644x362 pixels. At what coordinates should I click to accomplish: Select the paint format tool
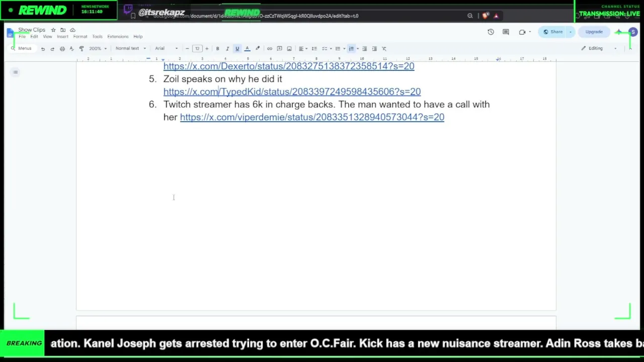(82, 49)
